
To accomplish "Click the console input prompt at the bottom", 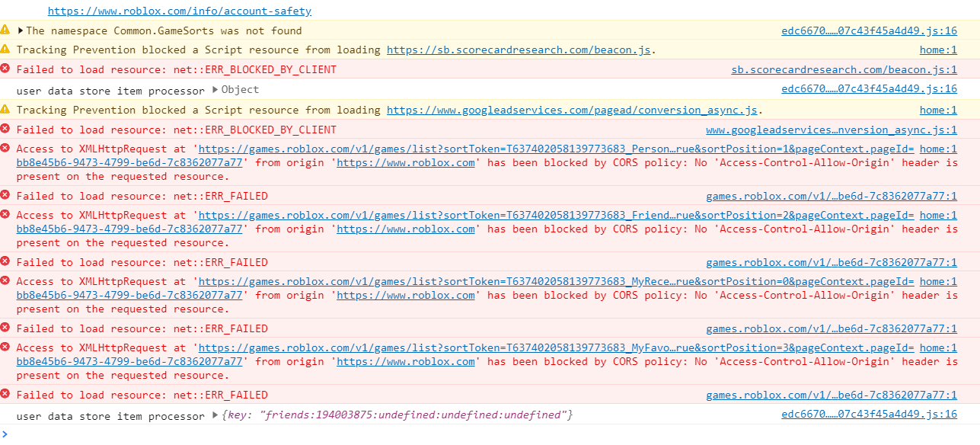I will [490, 434].
